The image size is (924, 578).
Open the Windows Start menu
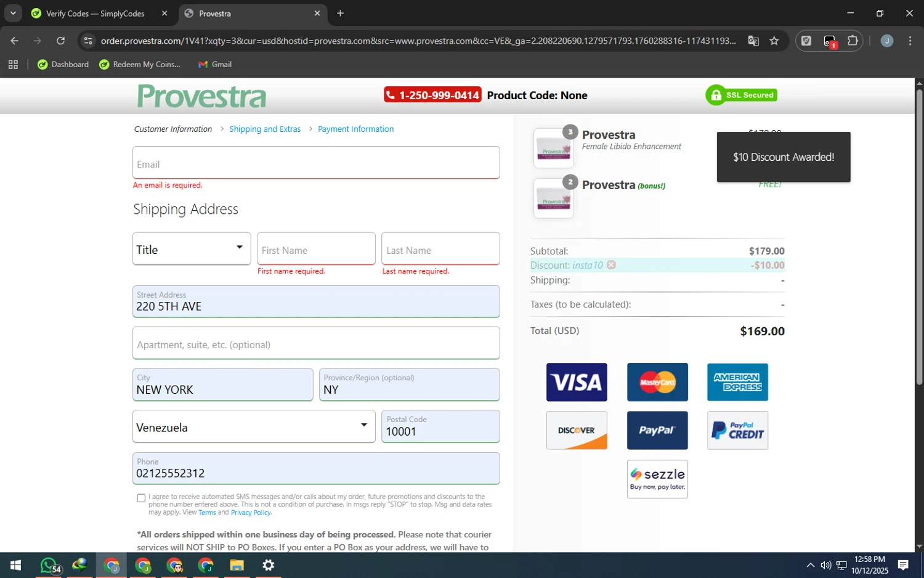[x=16, y=565]
